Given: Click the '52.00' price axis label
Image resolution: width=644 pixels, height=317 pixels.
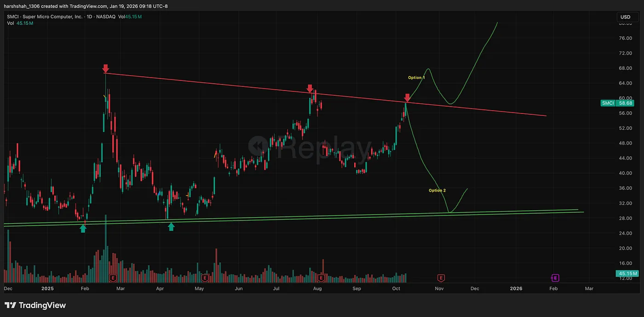Looking at the screenshot, I should 625,128.
